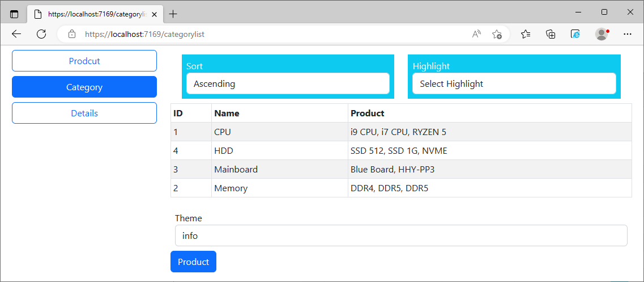Viewport: 644px width, 282px height.
Task: Select the Memory name cell
Action: pos(280,188)
